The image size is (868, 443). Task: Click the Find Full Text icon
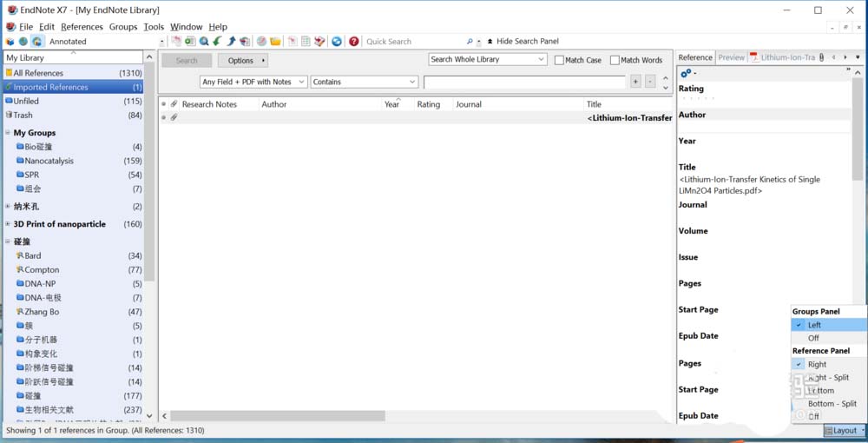[245, 42]
